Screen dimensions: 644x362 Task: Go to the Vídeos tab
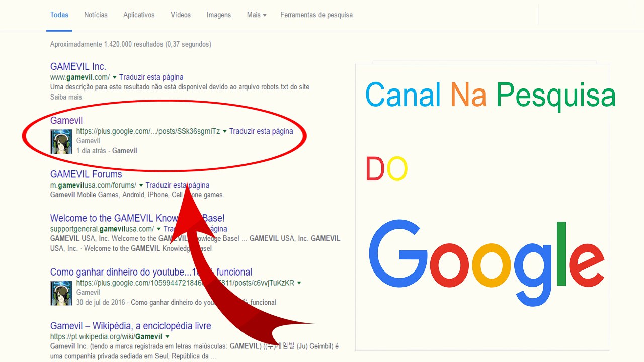coord(181,15)
